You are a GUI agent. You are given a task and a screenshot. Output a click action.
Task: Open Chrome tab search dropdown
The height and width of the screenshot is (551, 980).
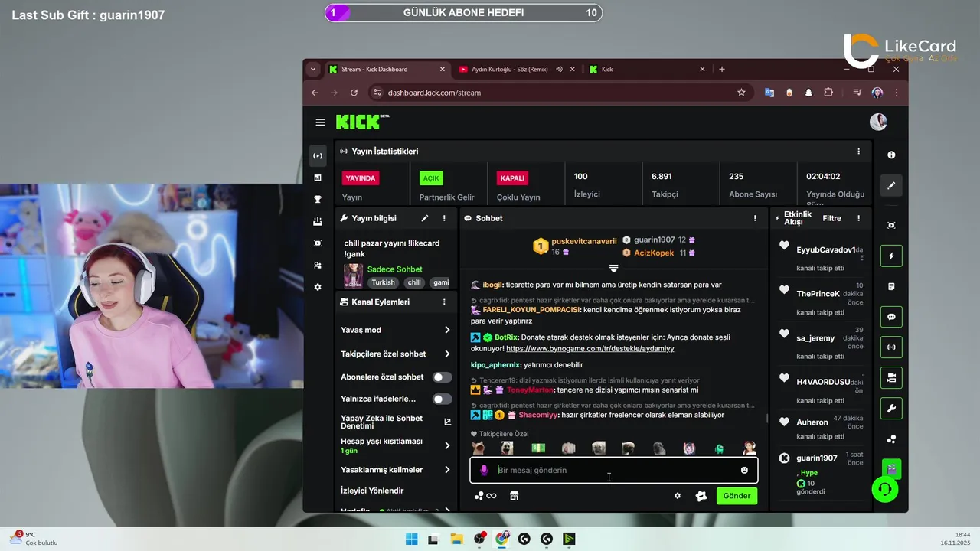click(x=312, y=69)
